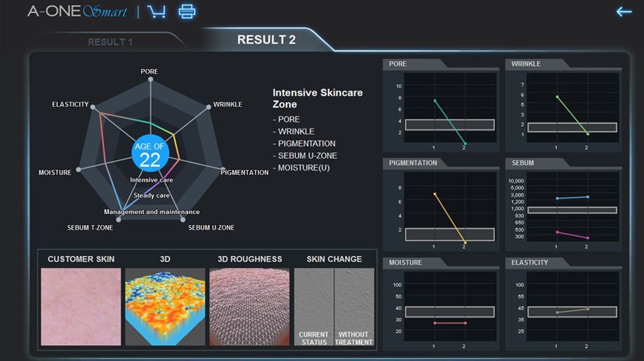Image resolution: width=644 pixels, height=361 pixels.
Task: Click the shopping cart icon
Action: 156,12
